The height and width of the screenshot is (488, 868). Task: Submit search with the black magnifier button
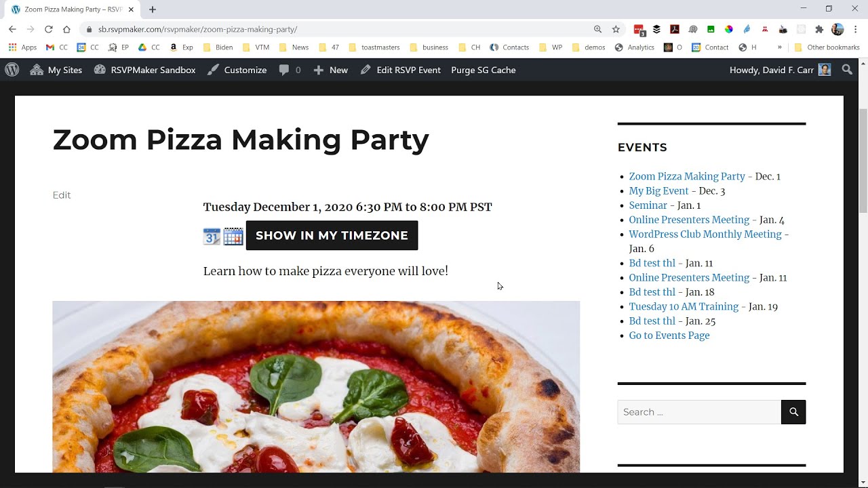click(793, 412)
